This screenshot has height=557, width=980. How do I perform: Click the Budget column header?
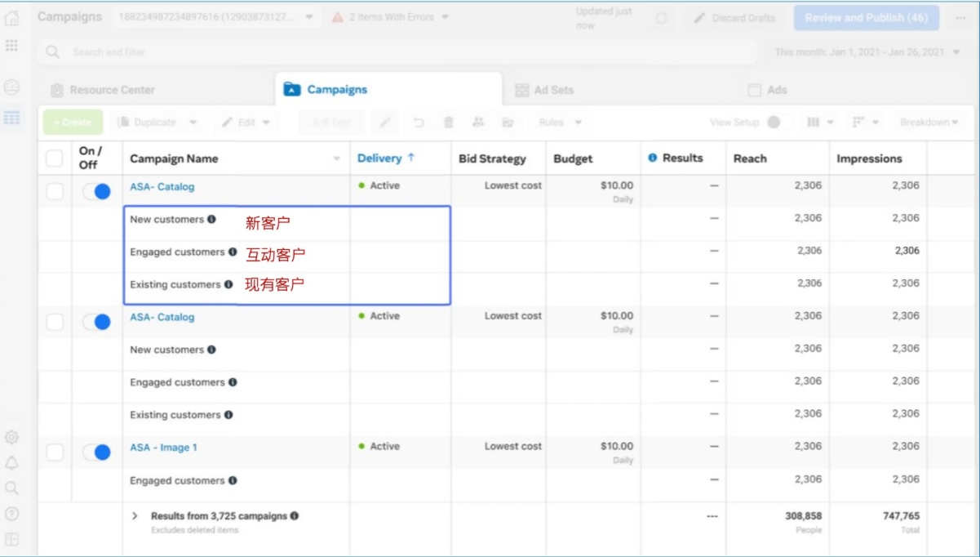(x=573, y=159)
